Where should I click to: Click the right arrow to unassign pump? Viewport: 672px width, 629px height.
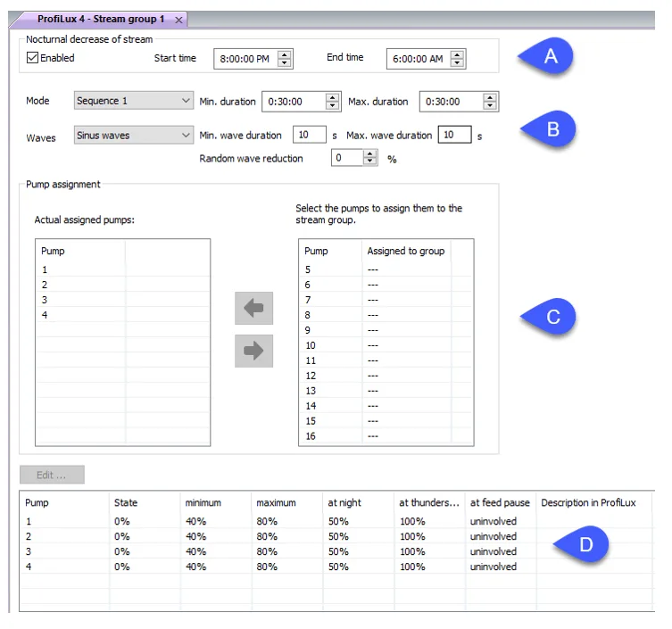pos(253,351)
